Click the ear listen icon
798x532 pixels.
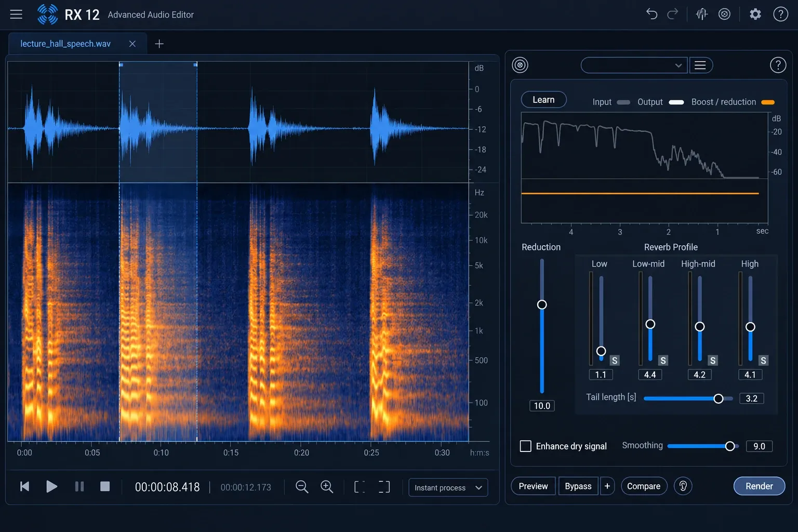click(x=683, y=486)
